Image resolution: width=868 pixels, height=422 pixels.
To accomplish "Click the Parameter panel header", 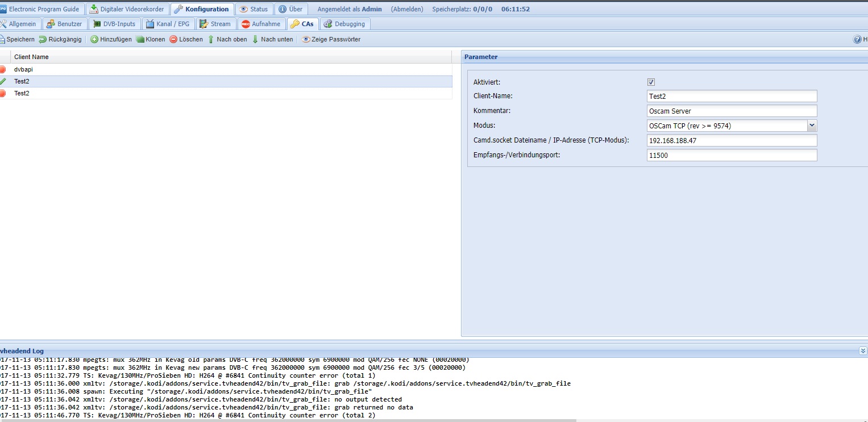I will tap(665, 57).
